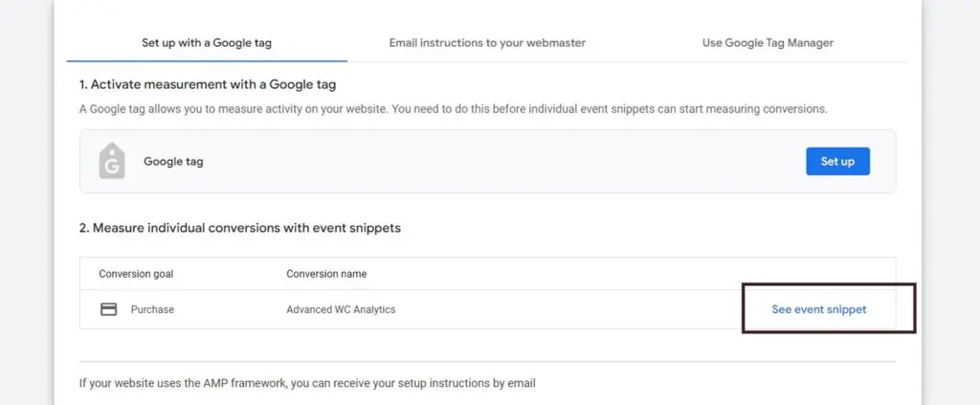Switch to 'Email instructions to your webmaster' tab
The image size is (980, 405).
pyautogui.click(x=487, y=43)
